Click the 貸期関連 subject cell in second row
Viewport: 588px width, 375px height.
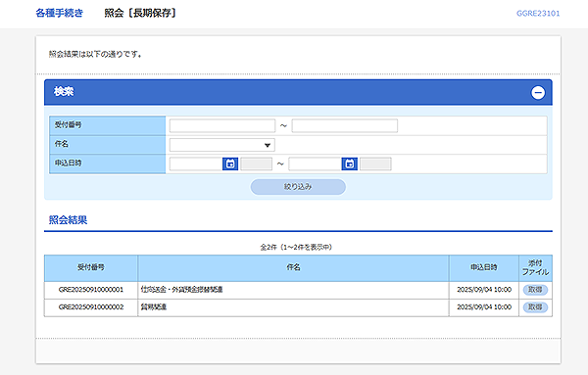point(293,307)
